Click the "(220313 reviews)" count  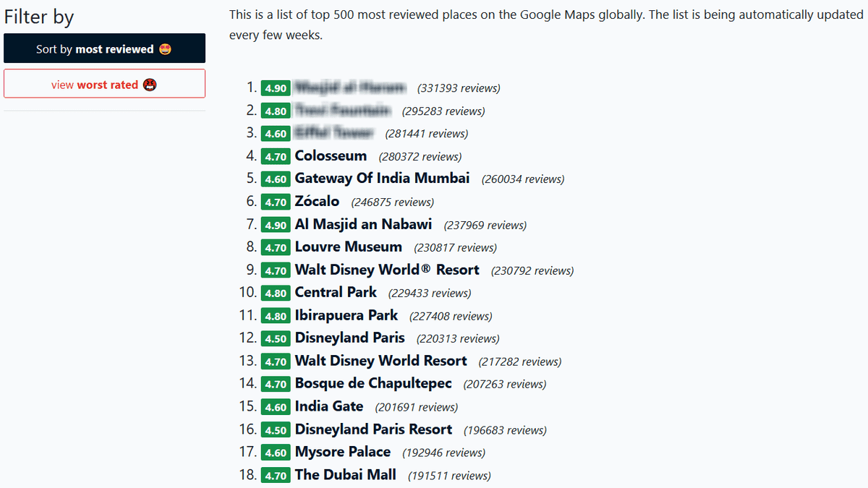(x=458, y=338)
